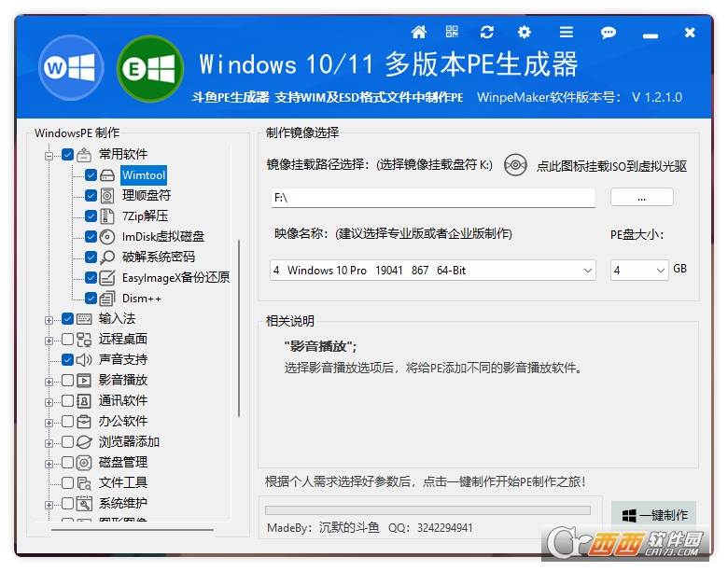Click the Dism++ documents icon
The image size is (728, 571).
tap(107, 298)
